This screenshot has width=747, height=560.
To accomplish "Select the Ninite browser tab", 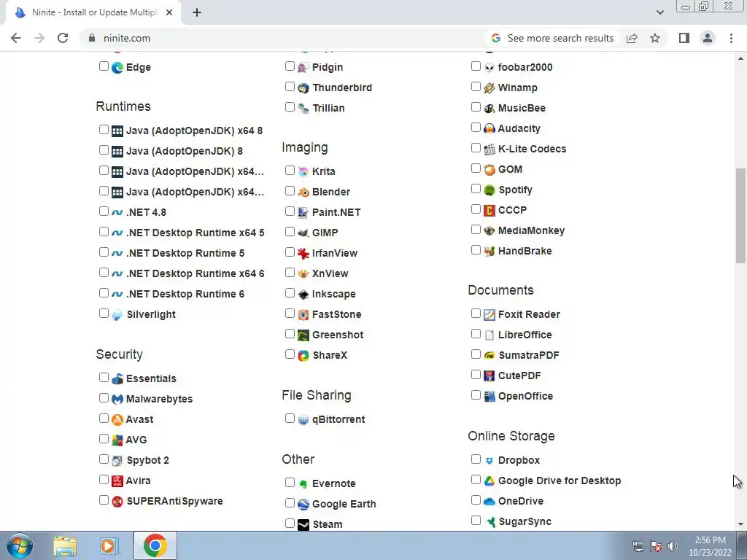I will [93, 12].
